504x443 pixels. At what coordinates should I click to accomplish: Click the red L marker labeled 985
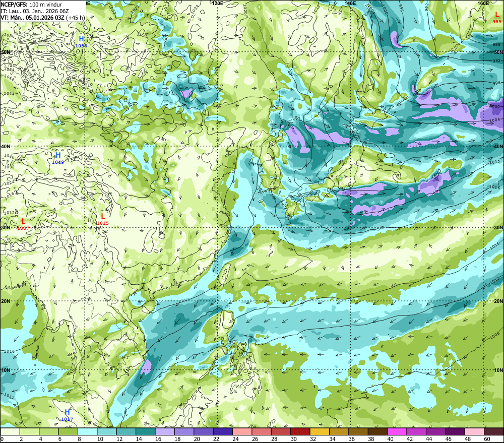[x=497, y=15]
